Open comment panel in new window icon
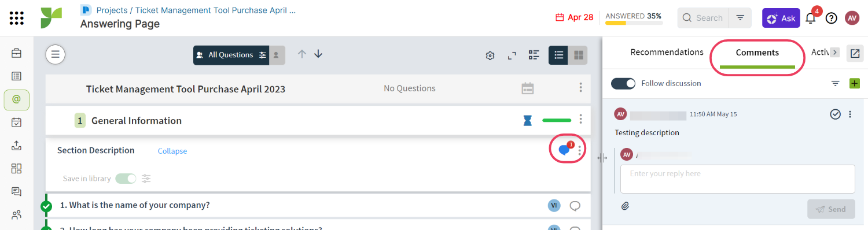 [x=855, y=53]
